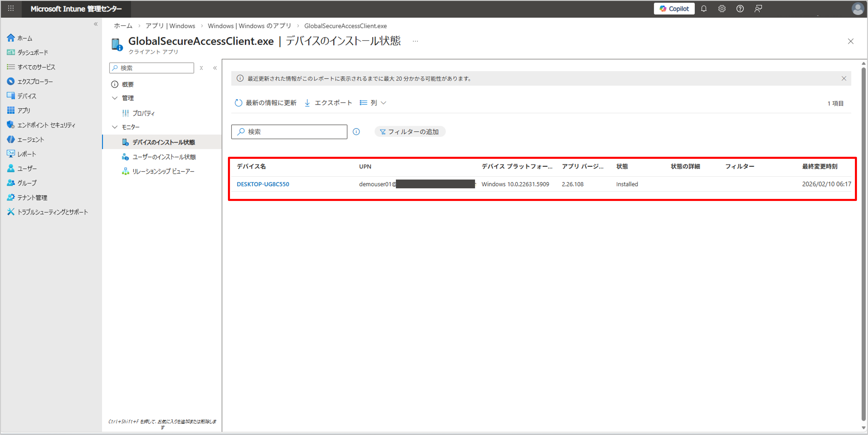Collapse the left navigation sidebar chevron
The image size is (868, 435).
tap(96, 24)
